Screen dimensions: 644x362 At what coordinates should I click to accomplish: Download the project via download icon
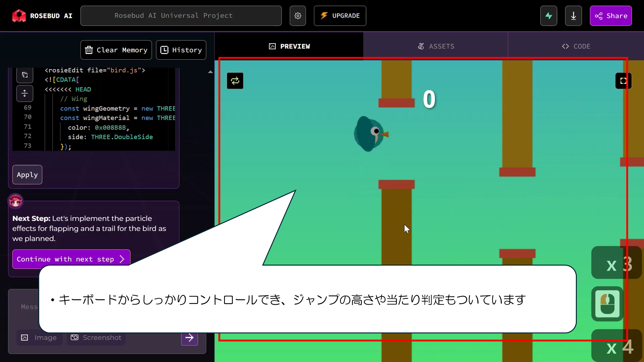pyautogui.click(x=573, y=16)
